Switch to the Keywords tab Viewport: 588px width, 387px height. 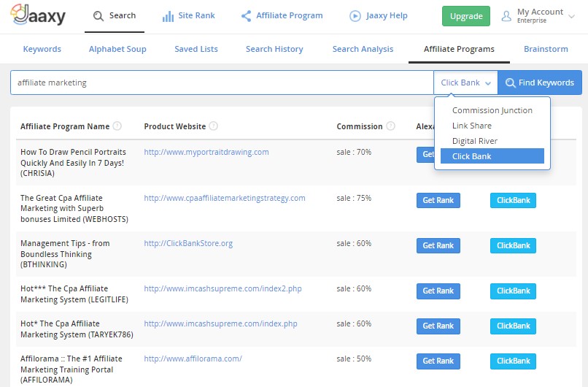(x=42, y=49)
